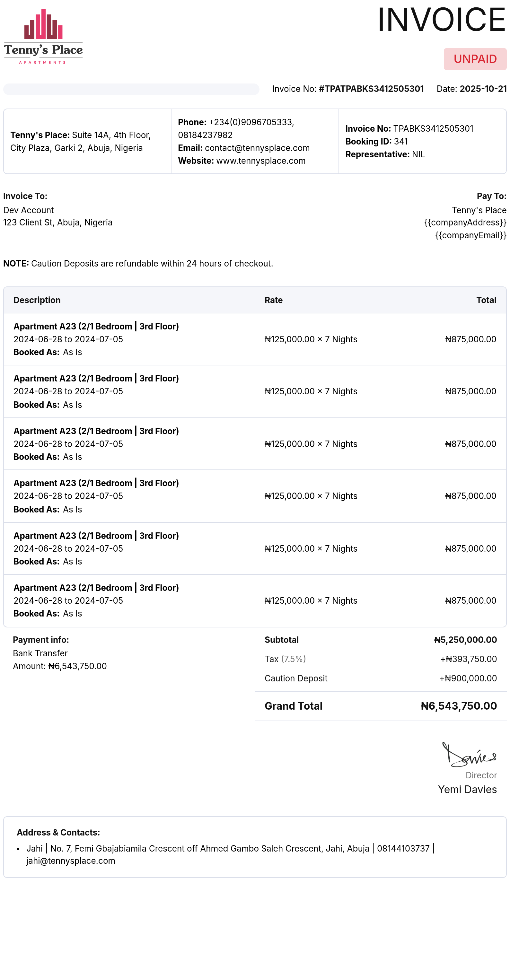510x980 pixels.
Task: Open the contact@tennysplace.com email address
Action: click(257, 148)
